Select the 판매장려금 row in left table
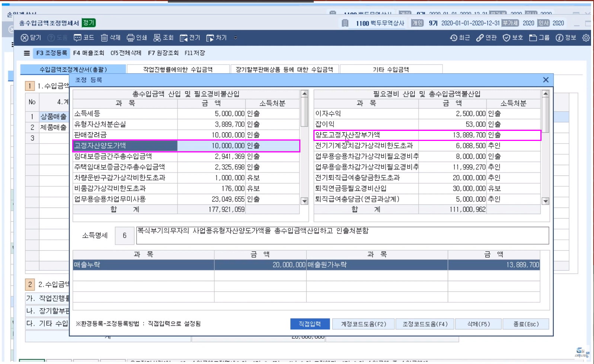The height and width of the screenshot is (364, 594). click(x=125, y=135)
